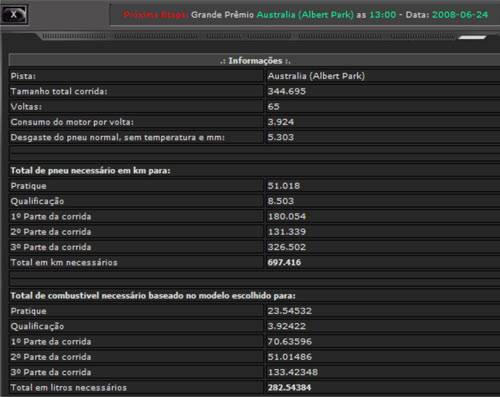Screen dimensions: 500x397
Task: Select the value 180.054
Action: tap(287, 216)
